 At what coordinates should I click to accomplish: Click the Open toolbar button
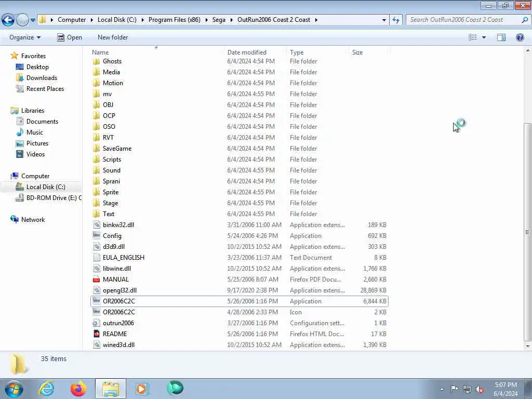[70, 37]
